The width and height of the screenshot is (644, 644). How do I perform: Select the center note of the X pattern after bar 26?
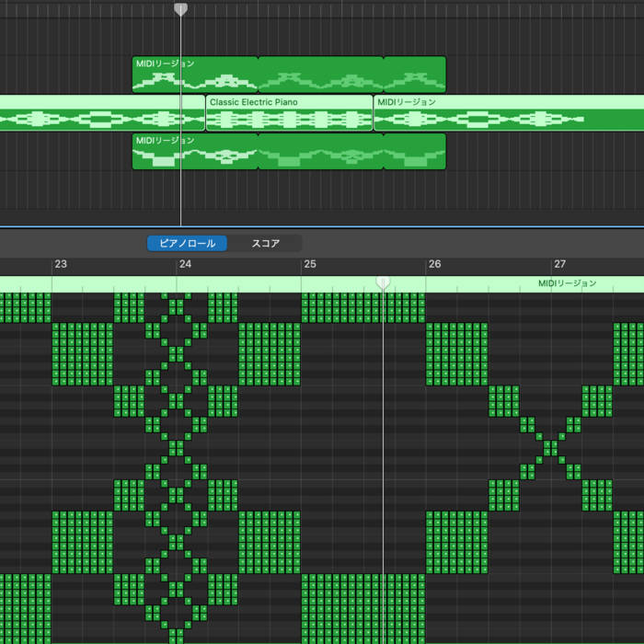pyautogui.click(x=550, y=448)
